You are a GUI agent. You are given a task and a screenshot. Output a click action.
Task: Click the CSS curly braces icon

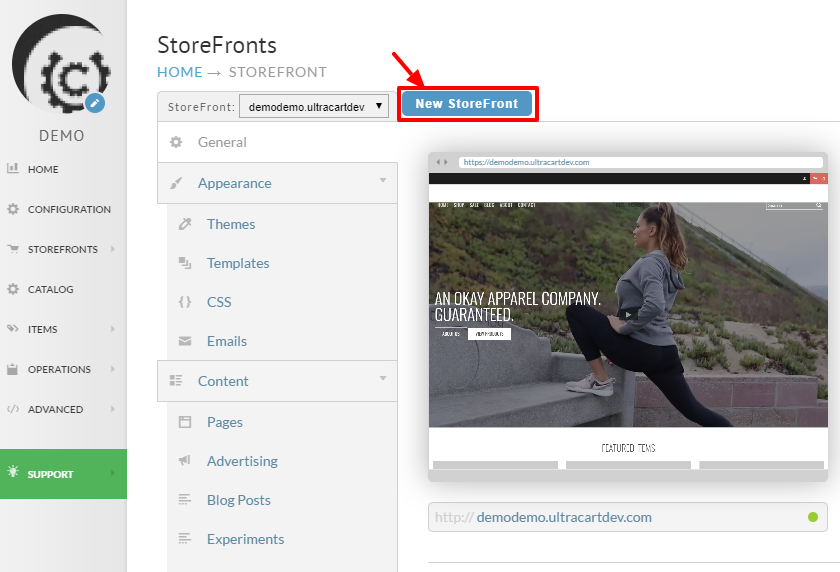[185, 302]
